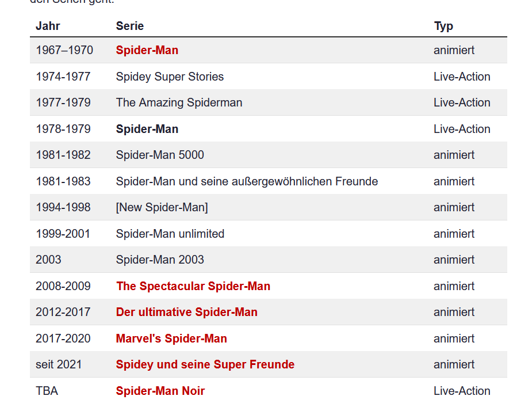Screen dimensions: 532x411
Task: Follow the Der ultimative Spider-Man link
Action: [186, 312]
